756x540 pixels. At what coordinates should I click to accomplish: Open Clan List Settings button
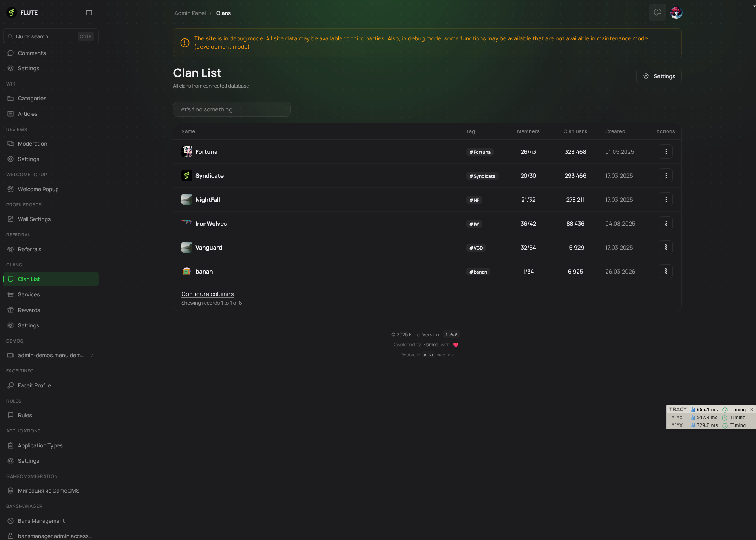[x=659, y=76]
